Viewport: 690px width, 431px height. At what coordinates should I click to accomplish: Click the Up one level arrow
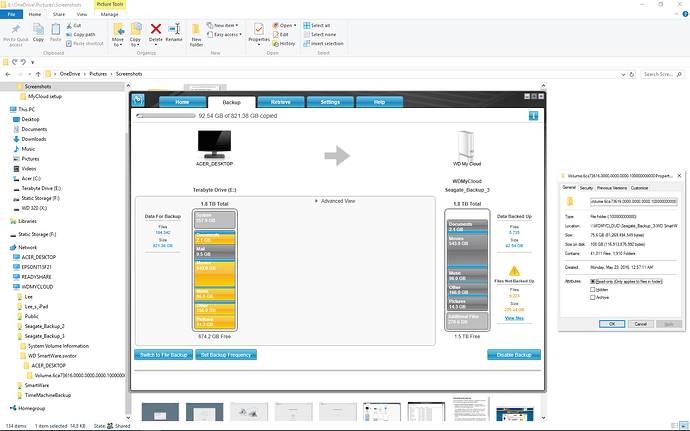tap(38, 74)
